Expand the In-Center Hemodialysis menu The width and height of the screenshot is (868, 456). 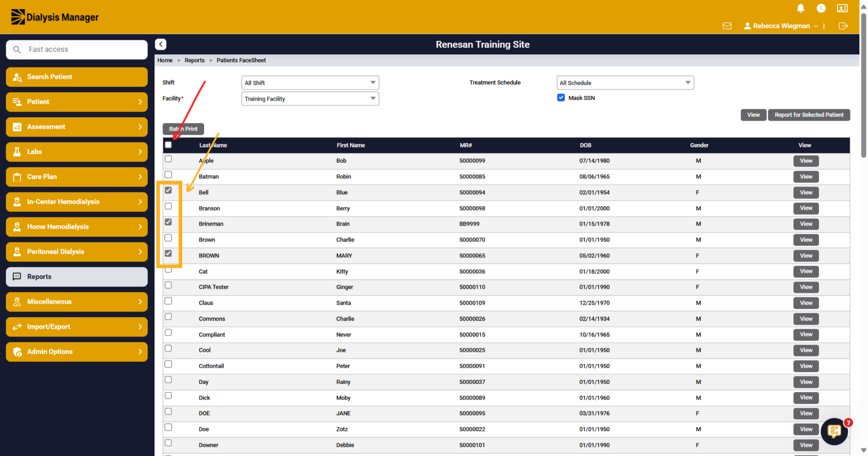tap(77, 202)
